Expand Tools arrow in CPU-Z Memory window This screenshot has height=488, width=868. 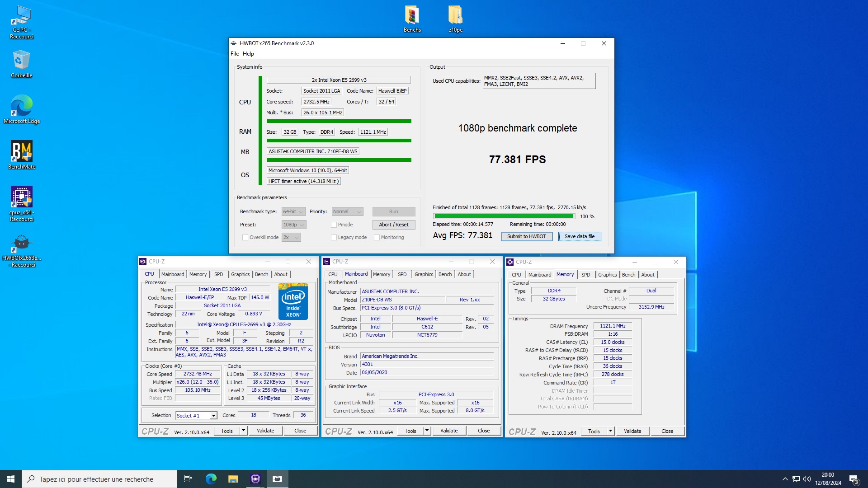point(610,431)
